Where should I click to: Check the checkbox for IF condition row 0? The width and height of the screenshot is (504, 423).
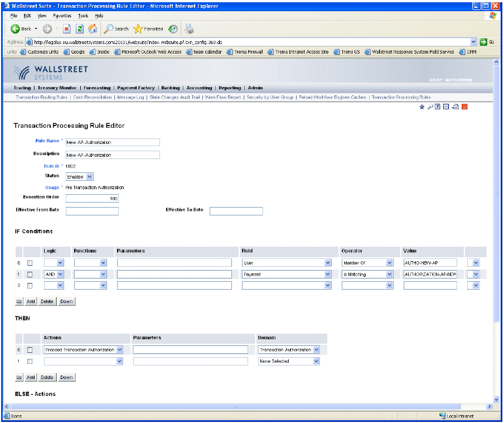(30, 263)
